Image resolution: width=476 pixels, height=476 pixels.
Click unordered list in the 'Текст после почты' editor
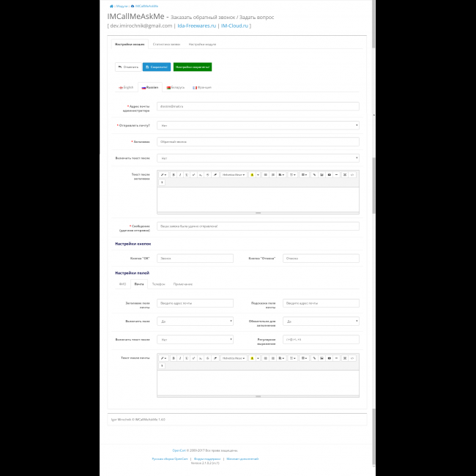click(265, 358)
